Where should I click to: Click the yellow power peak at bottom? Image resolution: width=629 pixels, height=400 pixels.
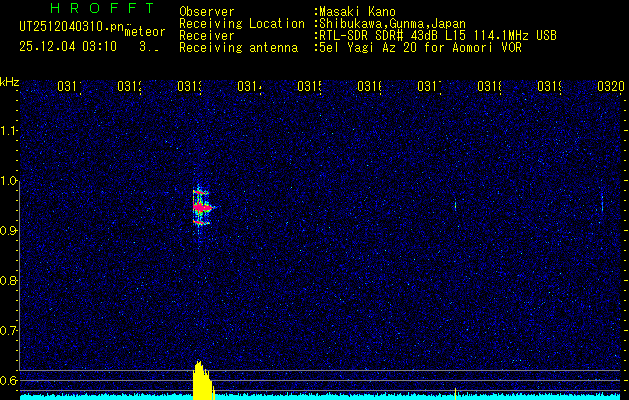click(203, 380)
